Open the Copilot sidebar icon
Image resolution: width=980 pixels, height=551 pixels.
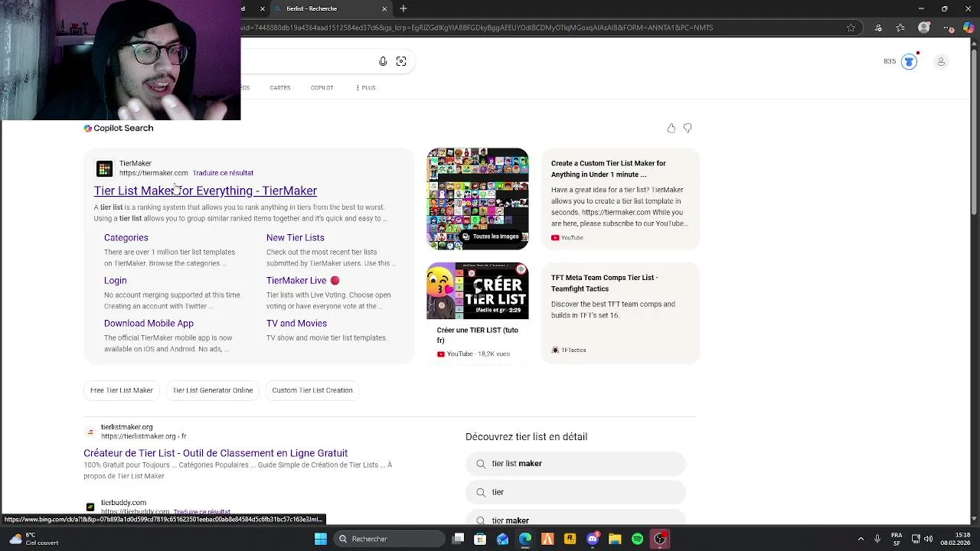pos(969,28)
